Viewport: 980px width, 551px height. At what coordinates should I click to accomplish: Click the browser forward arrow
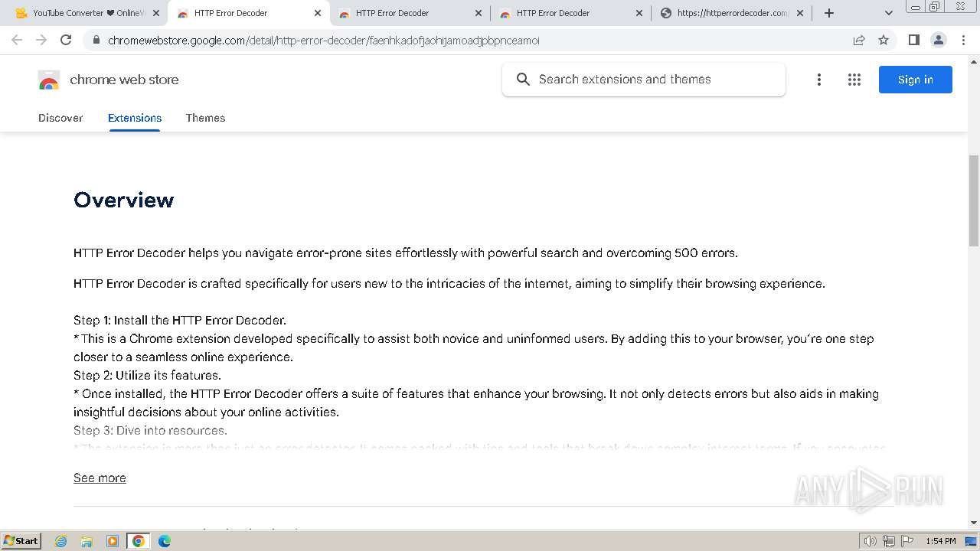coord(41,40)
